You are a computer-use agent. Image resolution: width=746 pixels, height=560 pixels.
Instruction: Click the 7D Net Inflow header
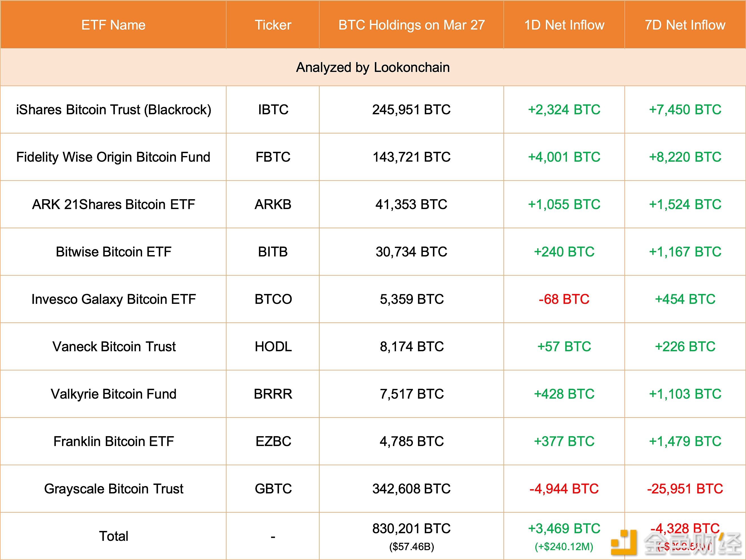(x=685, y=25)
